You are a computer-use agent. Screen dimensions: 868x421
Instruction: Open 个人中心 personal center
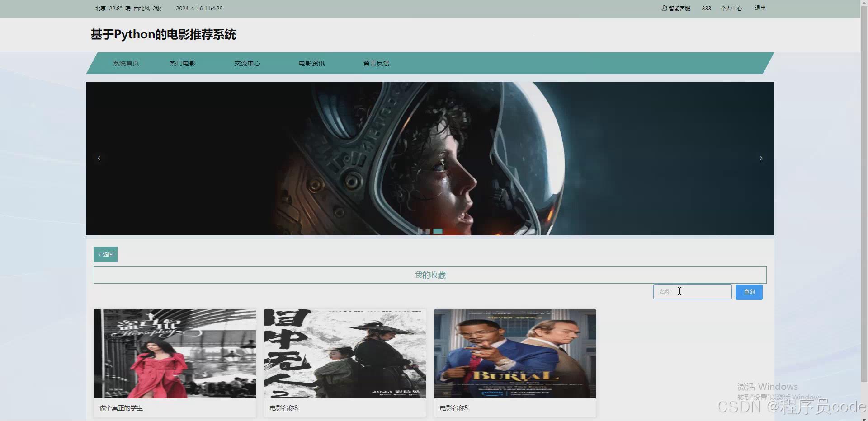coord(731,8)
